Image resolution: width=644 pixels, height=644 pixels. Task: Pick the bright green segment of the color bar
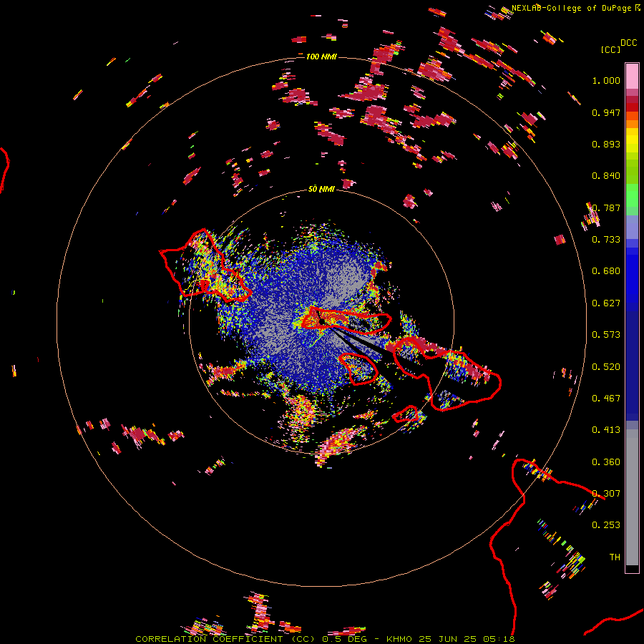632,195
